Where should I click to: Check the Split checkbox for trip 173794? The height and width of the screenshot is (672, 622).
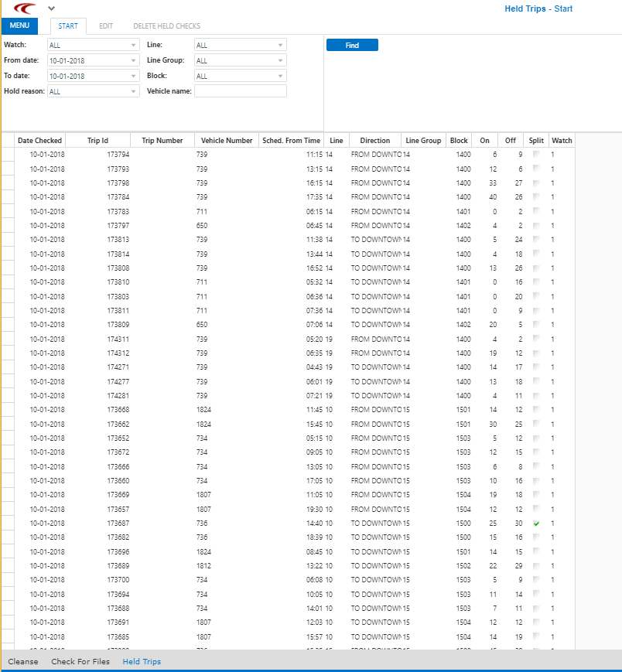[535, 154]
